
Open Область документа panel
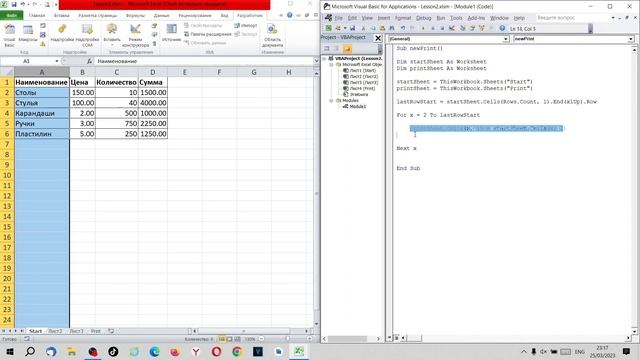[x=272, y=35]
